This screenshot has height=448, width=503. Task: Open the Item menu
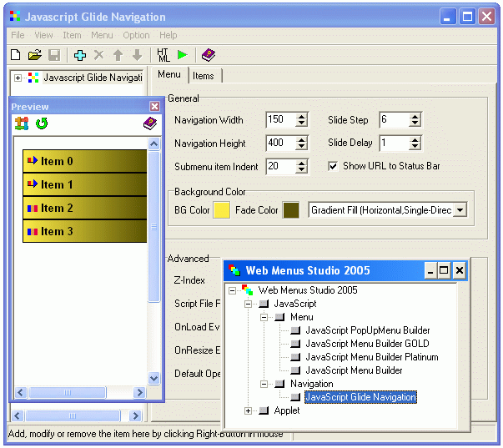click(x=72, y=35)
